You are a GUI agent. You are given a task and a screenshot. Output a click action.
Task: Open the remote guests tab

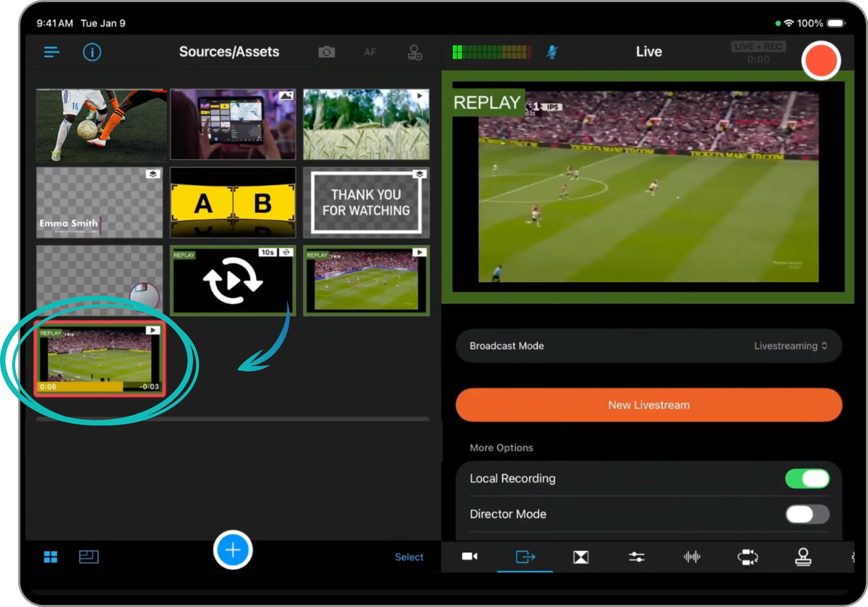803,557
